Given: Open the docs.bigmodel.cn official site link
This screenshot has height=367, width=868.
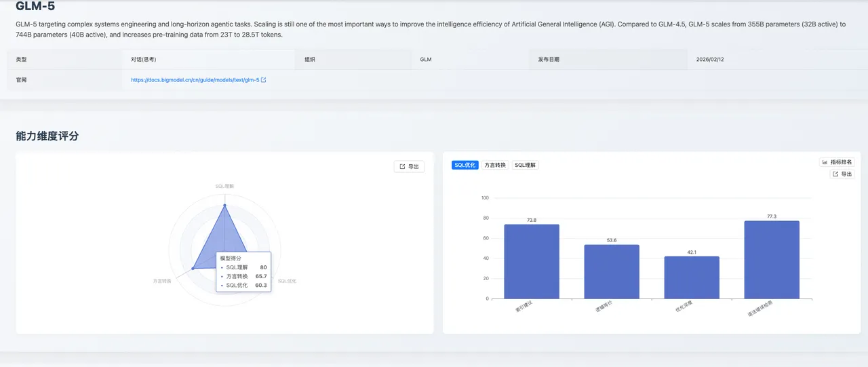Looking at the screenshot, I should pyautogui.click(x=195, y=80).
